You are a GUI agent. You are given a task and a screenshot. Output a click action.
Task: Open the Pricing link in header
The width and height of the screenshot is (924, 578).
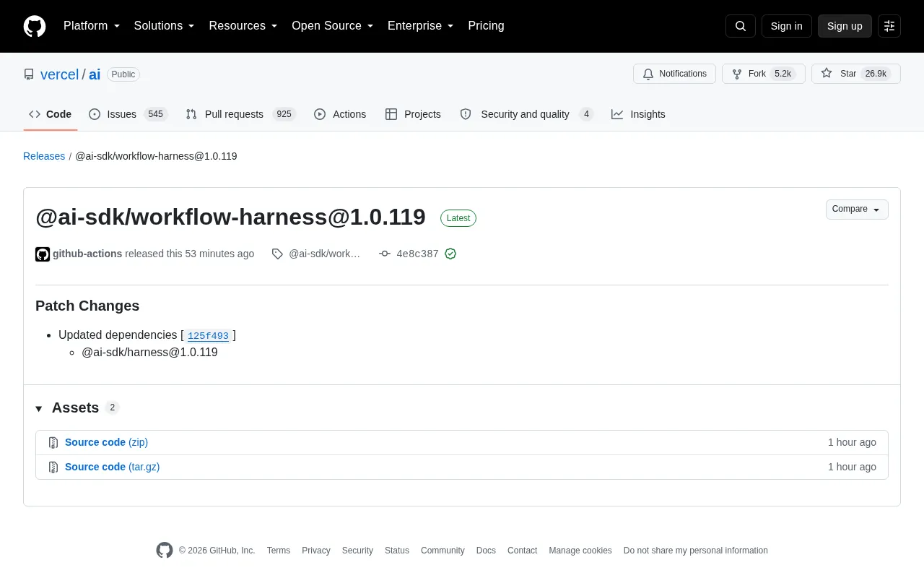486,26
